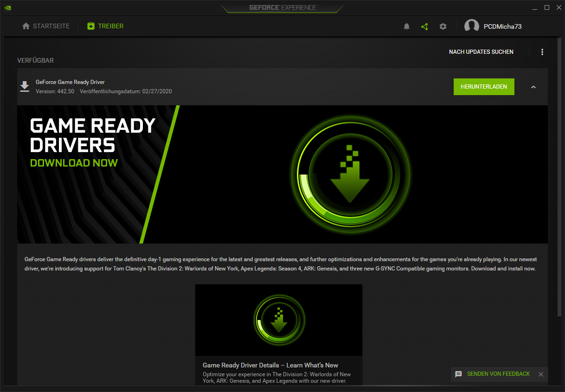565x392 pixels.
Task: Click the Herunterladen button
Action: [x=484, y=87]
